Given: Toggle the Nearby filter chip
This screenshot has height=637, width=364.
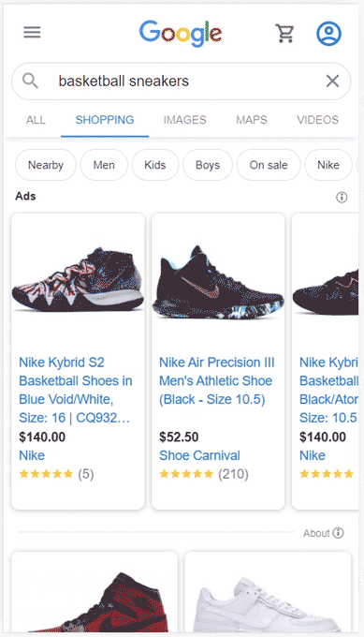Looking at the screenshot, I should [x=46, y=165].
